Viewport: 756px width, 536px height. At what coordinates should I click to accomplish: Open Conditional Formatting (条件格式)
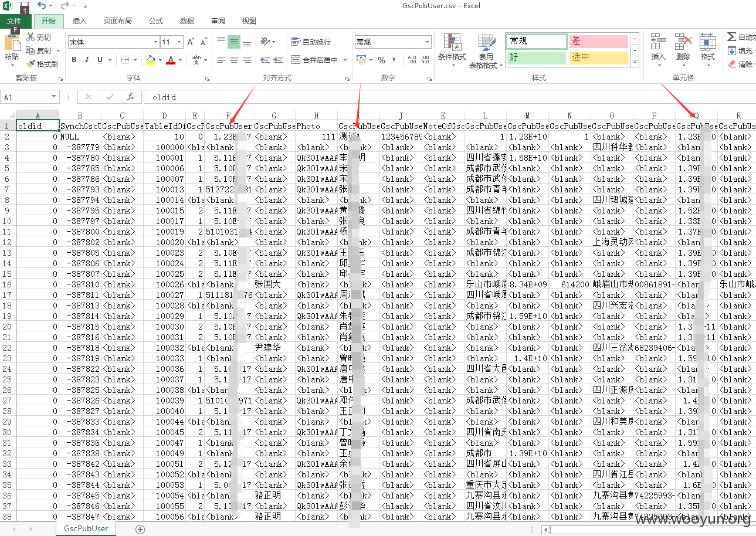[452, 50]
